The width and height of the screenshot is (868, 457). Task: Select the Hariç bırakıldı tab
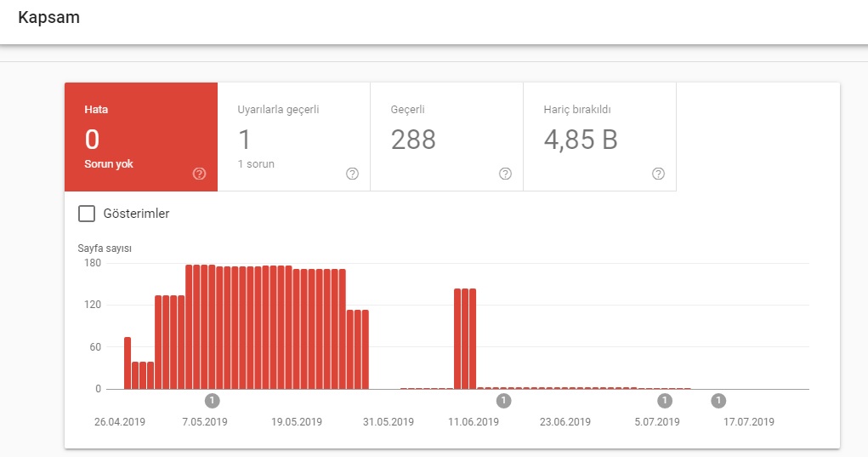599,137
